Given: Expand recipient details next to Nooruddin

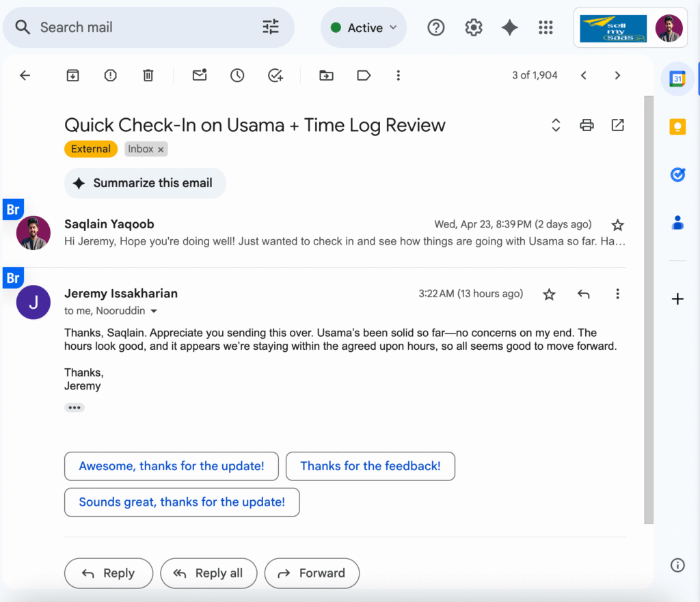Looking at the screenshot, I should coord(154,312).
